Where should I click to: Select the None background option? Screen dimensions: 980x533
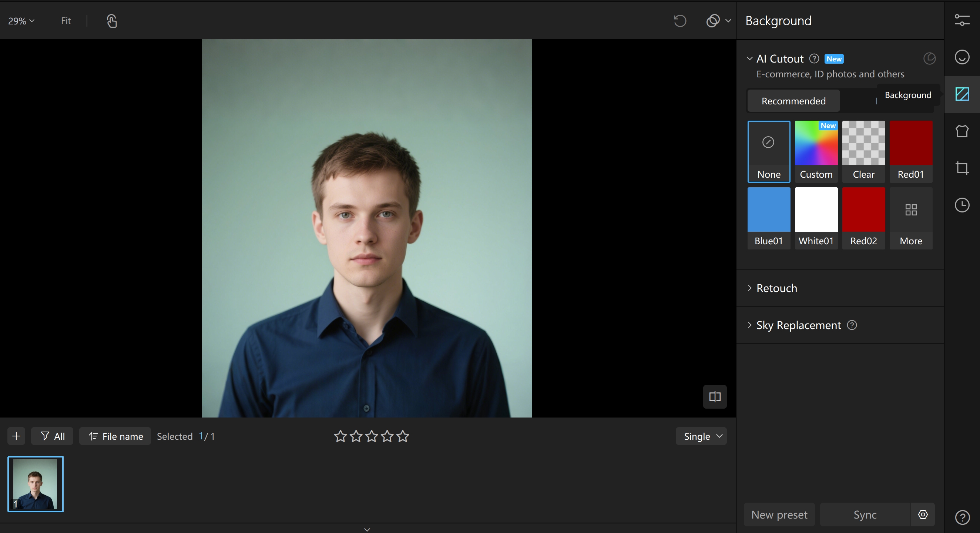coord(768,151)
